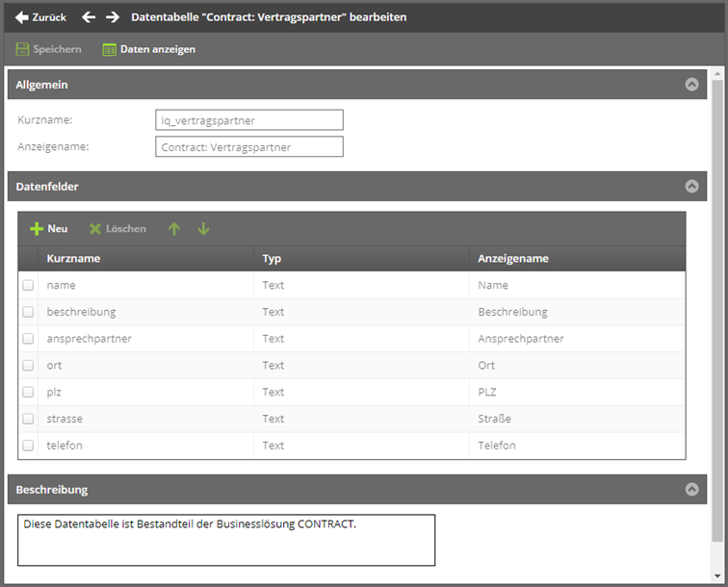Select the 'strasse' Kurzname cell
This screenshot has height=587, width=728.
pyautogui.click(x=145, y=419)
